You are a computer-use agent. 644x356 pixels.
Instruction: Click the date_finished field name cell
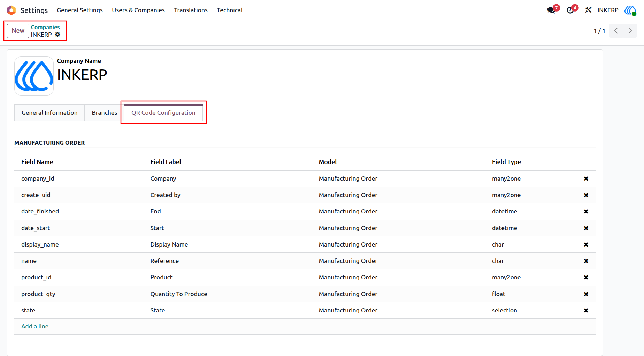pos(40,211)
